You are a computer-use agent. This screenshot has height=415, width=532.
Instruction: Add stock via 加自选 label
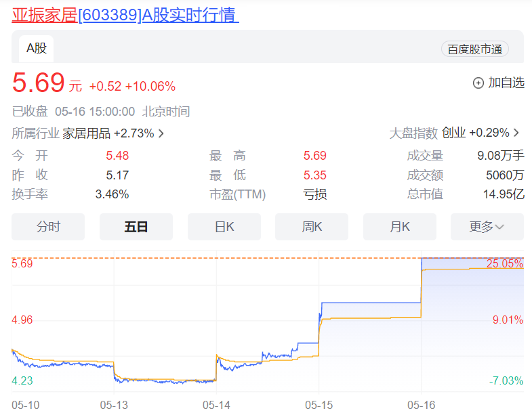pyautogui.click(x=506, y=83)
